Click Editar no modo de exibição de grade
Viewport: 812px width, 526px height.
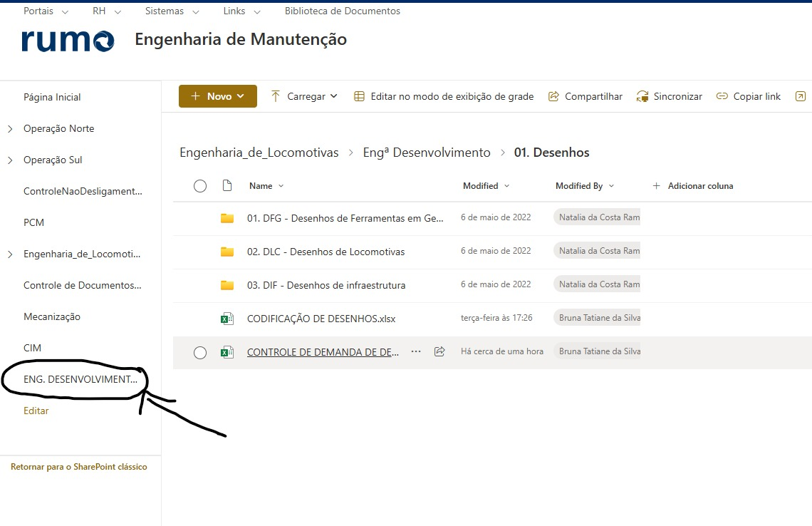443,96
